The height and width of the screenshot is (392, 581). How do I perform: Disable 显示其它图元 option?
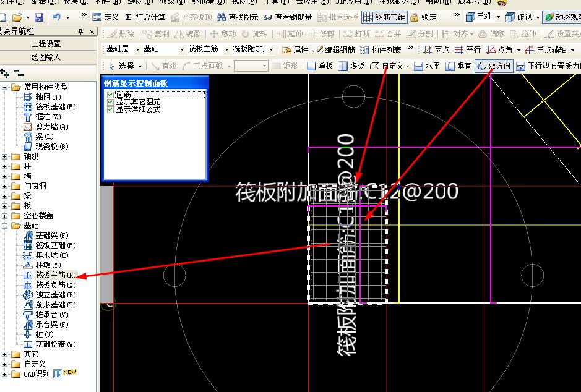110,102
